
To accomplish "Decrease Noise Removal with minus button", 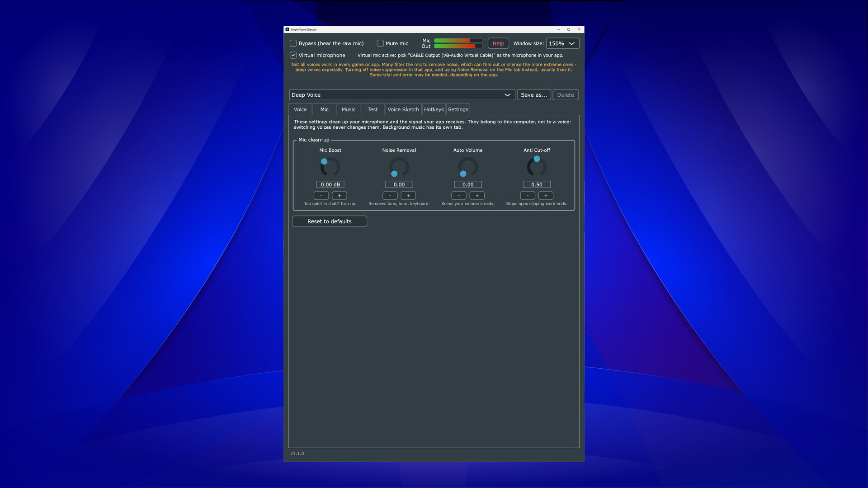I will [390, 196].
